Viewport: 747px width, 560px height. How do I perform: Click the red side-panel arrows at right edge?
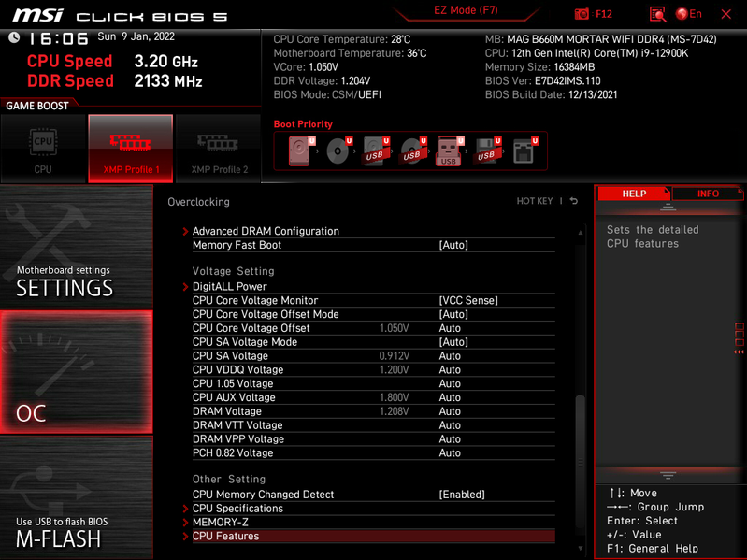(x=739, y=352)
